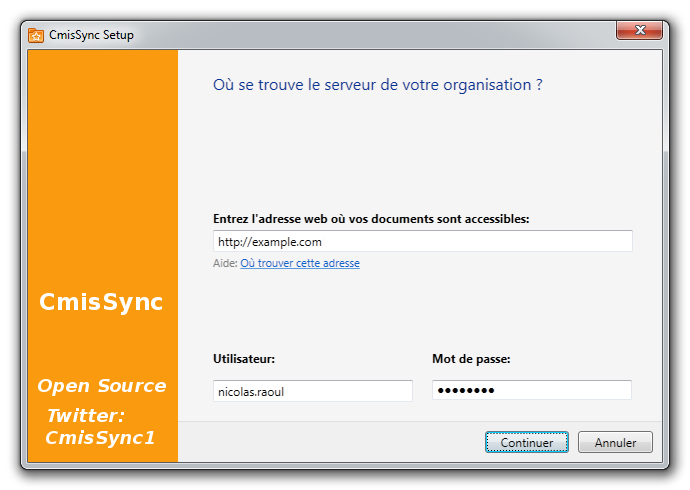690x490 pixels.
Task: Click the 'Mot de passe:' label
Action: tap(471, 359)
